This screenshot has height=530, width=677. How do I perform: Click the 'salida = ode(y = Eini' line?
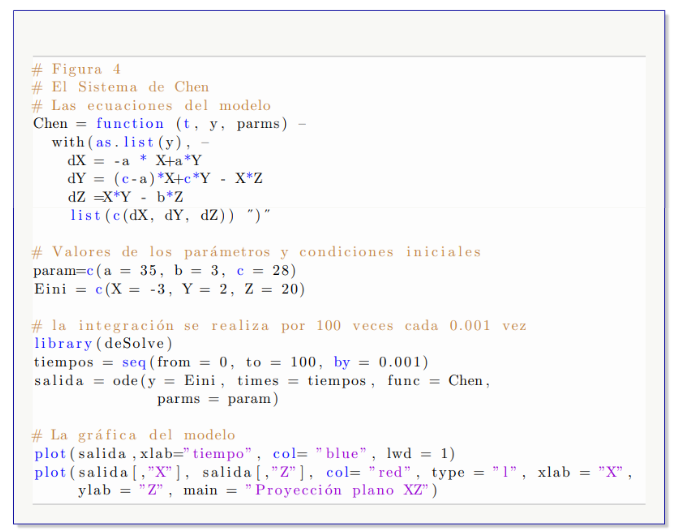[261, 380]
